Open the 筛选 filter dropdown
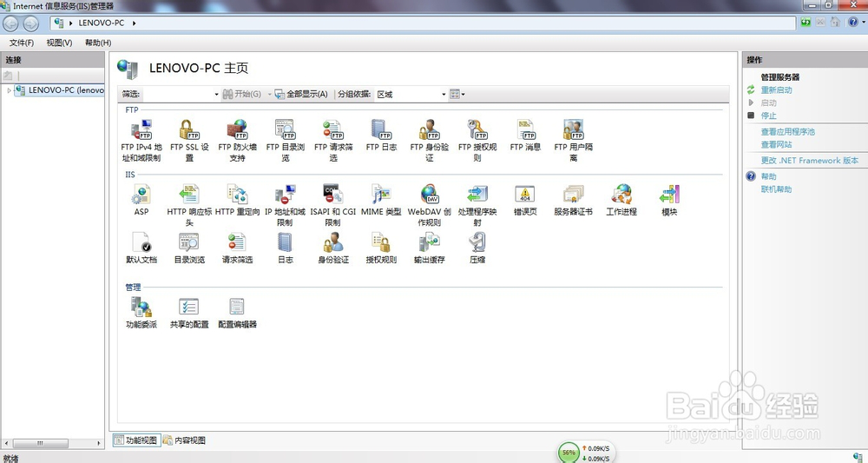868x463 pixels. [216, 95]
